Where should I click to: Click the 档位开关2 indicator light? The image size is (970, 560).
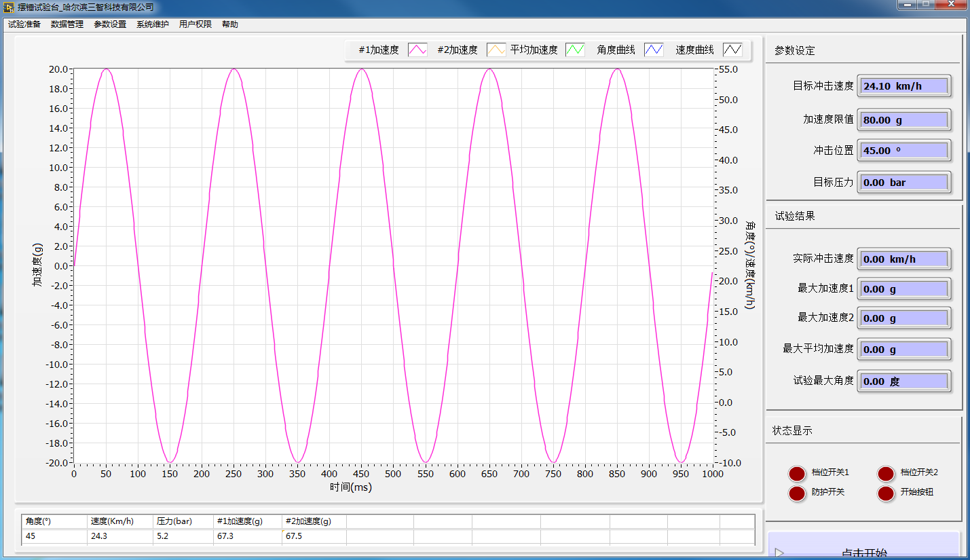click(x=886, y=474)
